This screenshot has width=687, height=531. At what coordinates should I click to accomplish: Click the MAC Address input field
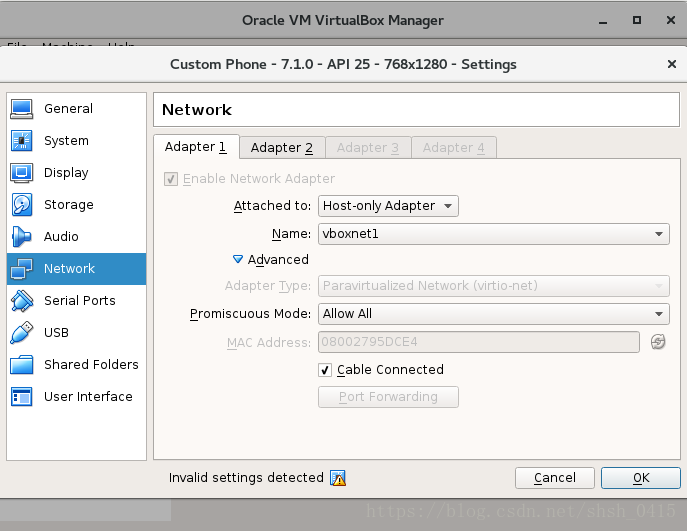[x=479, y=342]
